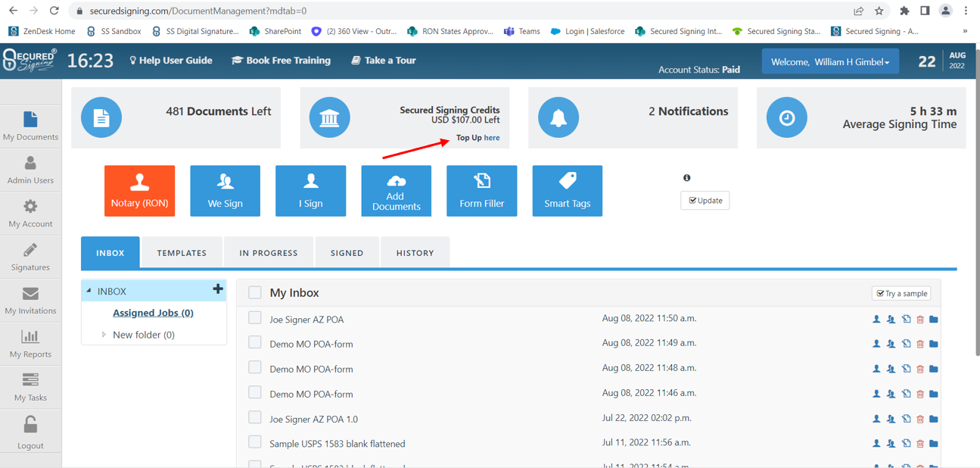
Task: Click the Notifications bell icon
Action: pyautogui.click(x=558, y=117)
